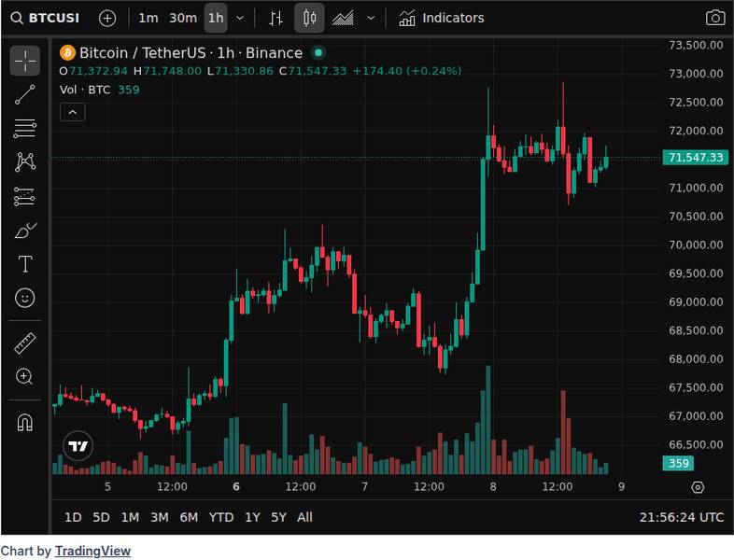Select the trend line drawing tool
The width and height of the screenshot is (734, 560).
click(x=25, y=94)
